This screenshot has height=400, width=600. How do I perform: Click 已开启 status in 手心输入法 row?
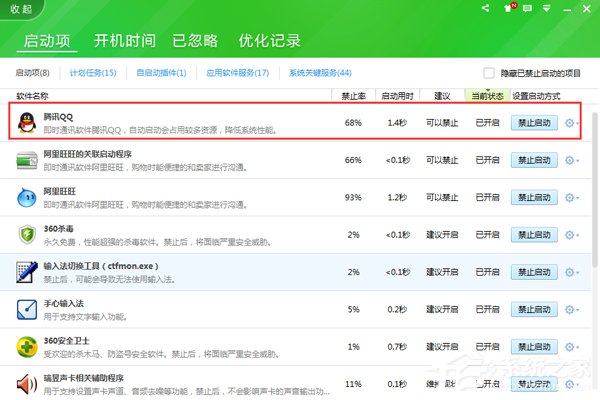tap(488, 309)
